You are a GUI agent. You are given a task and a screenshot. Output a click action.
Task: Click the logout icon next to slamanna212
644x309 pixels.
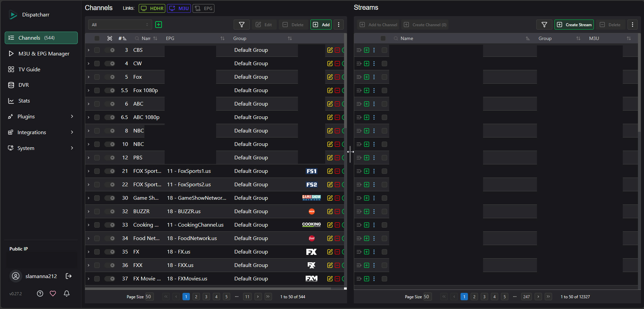pos(69,276)
